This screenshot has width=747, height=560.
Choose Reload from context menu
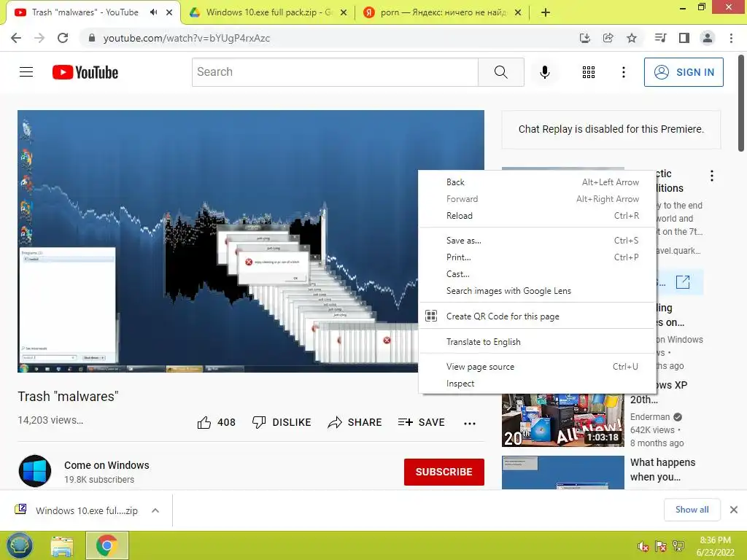pos(538,216)
